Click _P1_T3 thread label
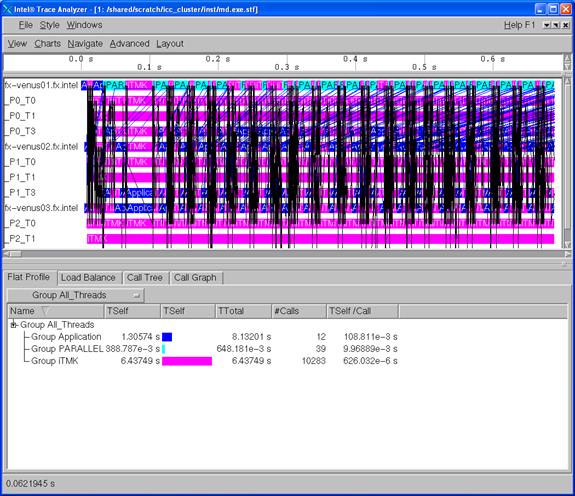Viewport: 575px width, 496px height. point(21,193)
